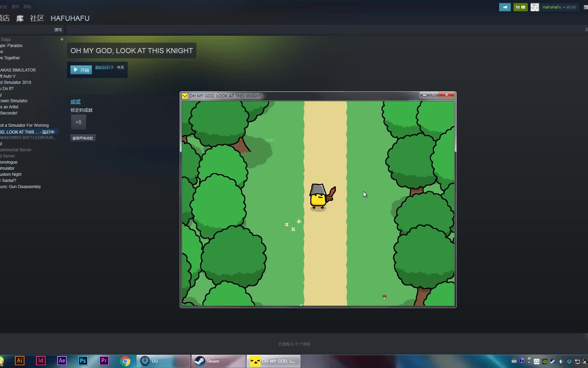The height and width of the screenshot is (368, 588).
Task: Open the +8 locked achievements tile
Action: [78, 122]
